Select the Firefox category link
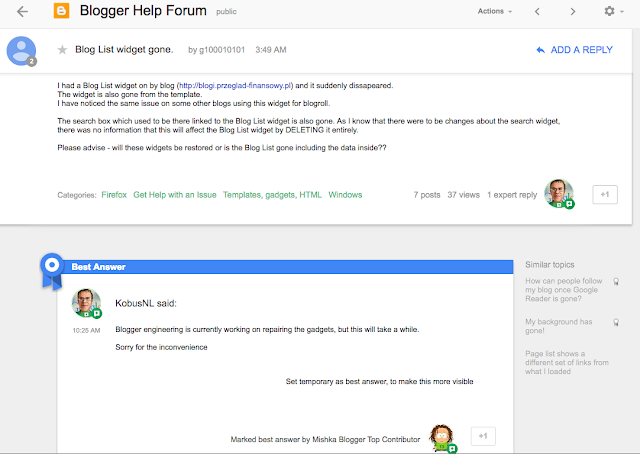Screen dimensions: 640x454 click(114, 195)
